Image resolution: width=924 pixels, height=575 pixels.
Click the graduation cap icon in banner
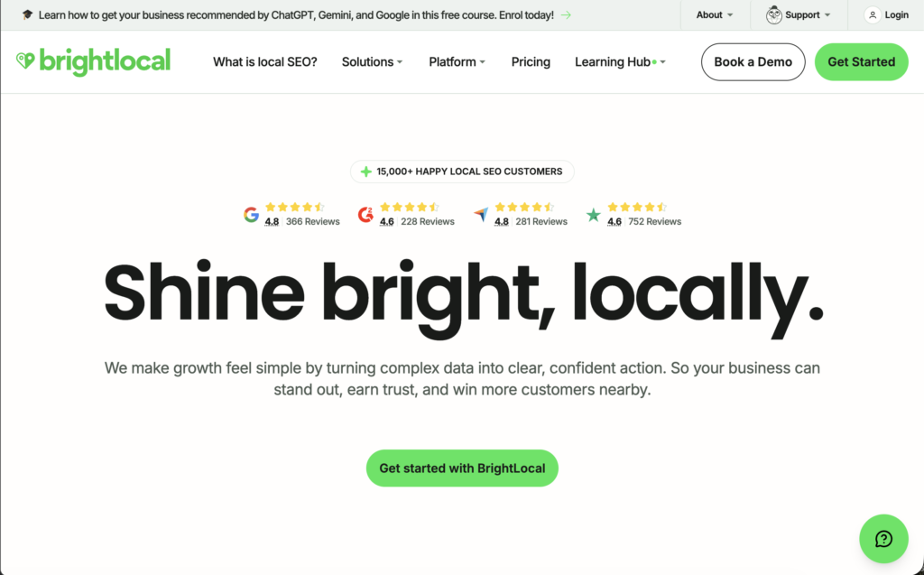click(x=27, y=14)
